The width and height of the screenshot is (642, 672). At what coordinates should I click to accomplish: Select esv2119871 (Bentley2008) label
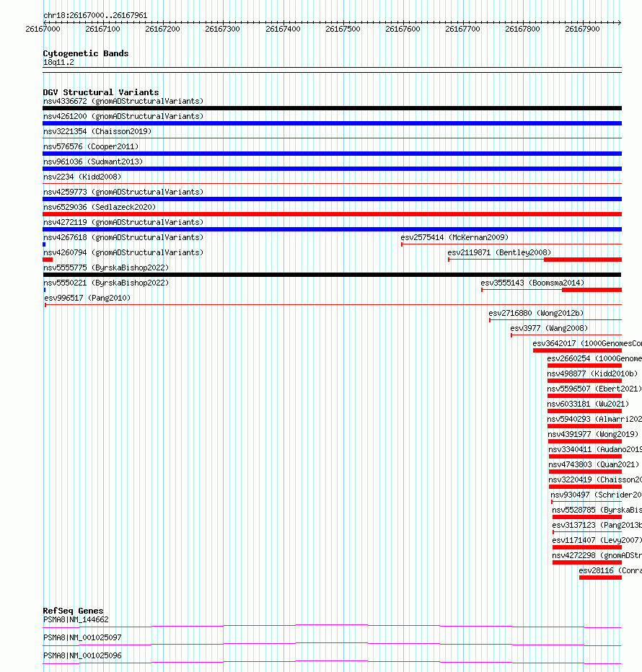coord(499,252)
